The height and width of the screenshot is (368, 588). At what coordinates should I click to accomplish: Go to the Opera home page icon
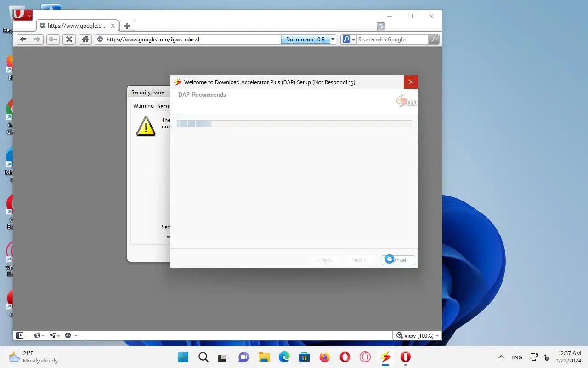[x=85, y=40]
